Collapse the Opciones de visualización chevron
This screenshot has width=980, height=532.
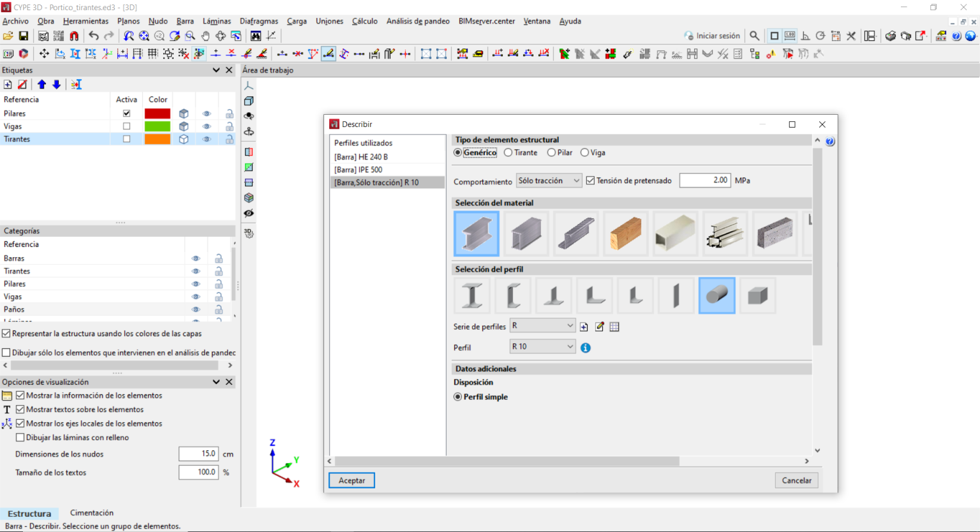coord(216,382)
